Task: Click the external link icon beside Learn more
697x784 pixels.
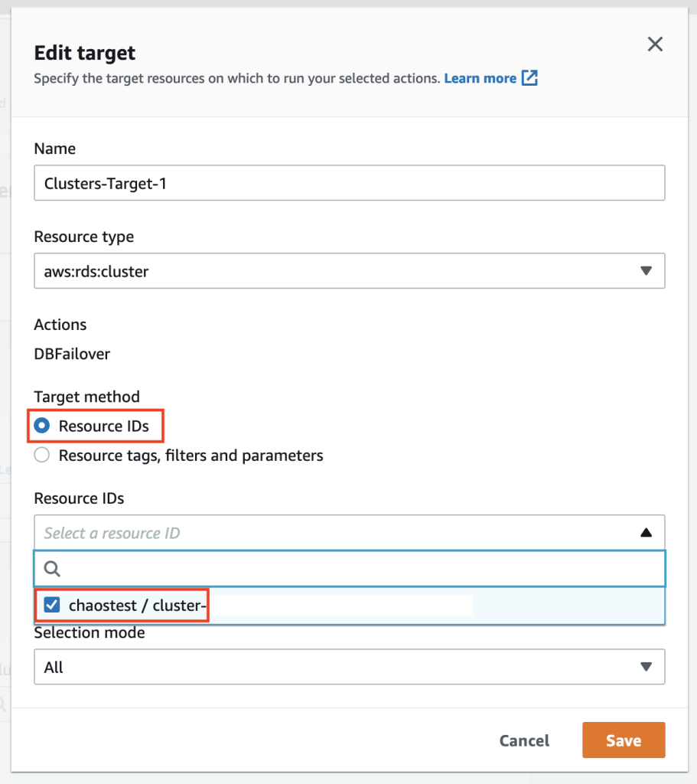Action: point(528,77)
